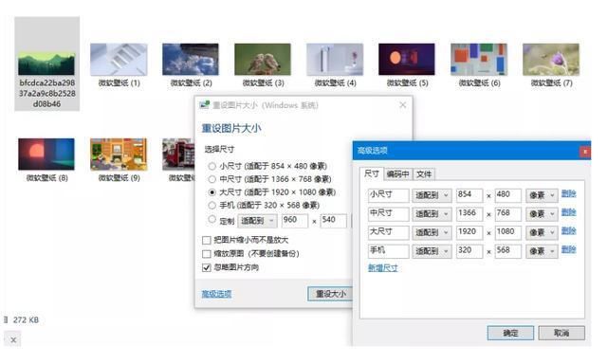Image resolution: width=607 pixels, height=364 pixels.
Task: Choose the 中尺寸 1366 × 768 radio option
Action: coord(212,179)
